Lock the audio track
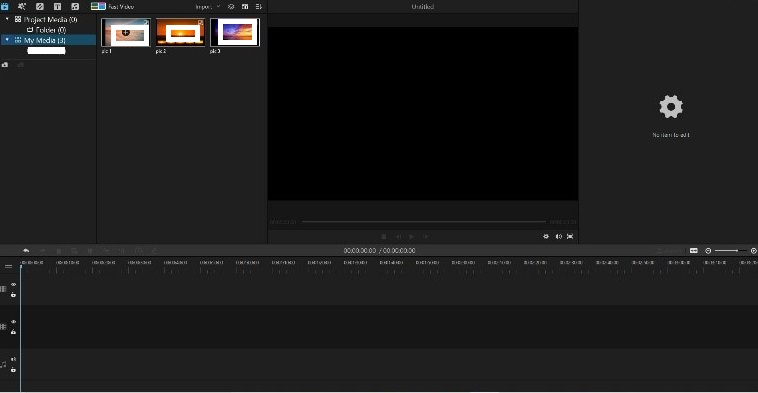 [x=14, y=370]
